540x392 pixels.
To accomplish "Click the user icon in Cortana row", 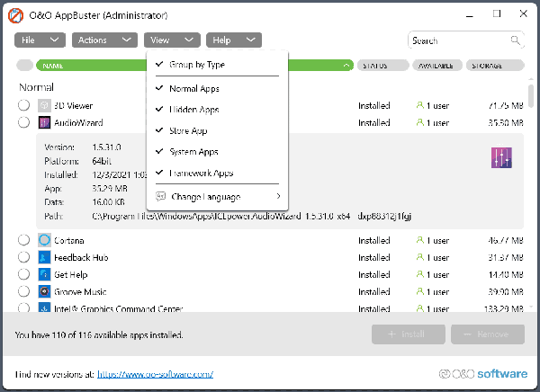I will (419, 240).
